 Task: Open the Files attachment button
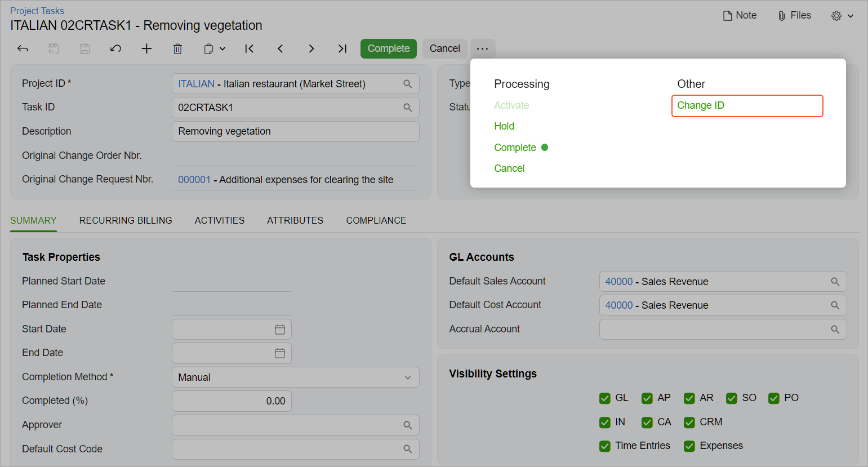[794, 16]
